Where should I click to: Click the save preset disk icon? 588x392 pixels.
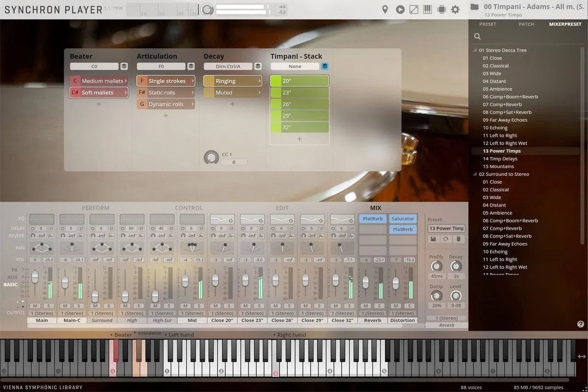click(434, 239)
